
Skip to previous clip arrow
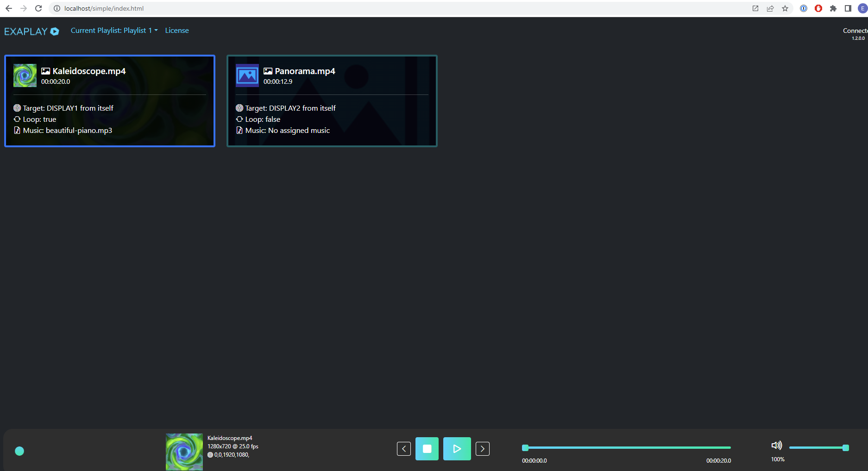(x=404, y=449)
